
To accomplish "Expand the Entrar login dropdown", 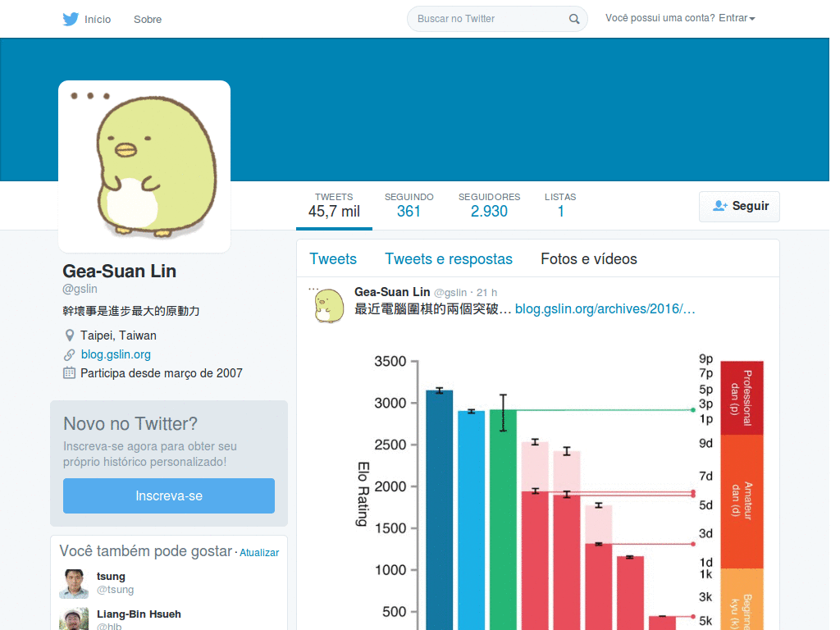I will coord(737,18).
